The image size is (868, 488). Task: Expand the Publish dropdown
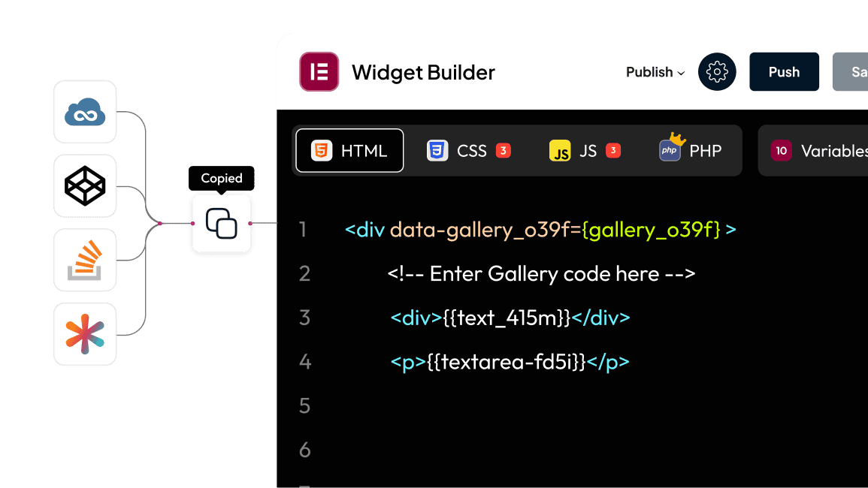655,72
